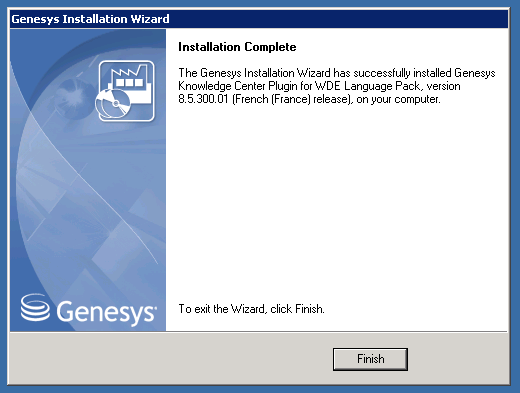Select the Genesys Installation Wizard title bar
The width and height of the screenshot is (520, 393).
coord(259,19)
